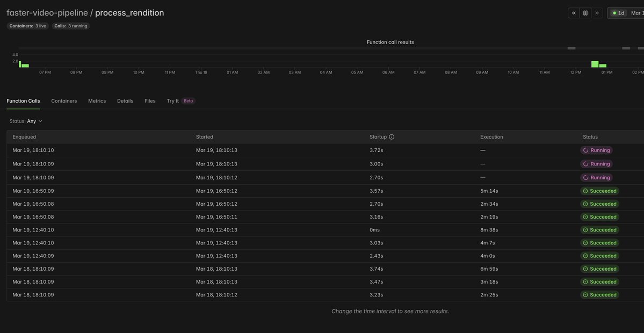Switch to the Containers tab
Image resolution: width=644 pixels, height=333 pixels.
(x=64, y=101)
